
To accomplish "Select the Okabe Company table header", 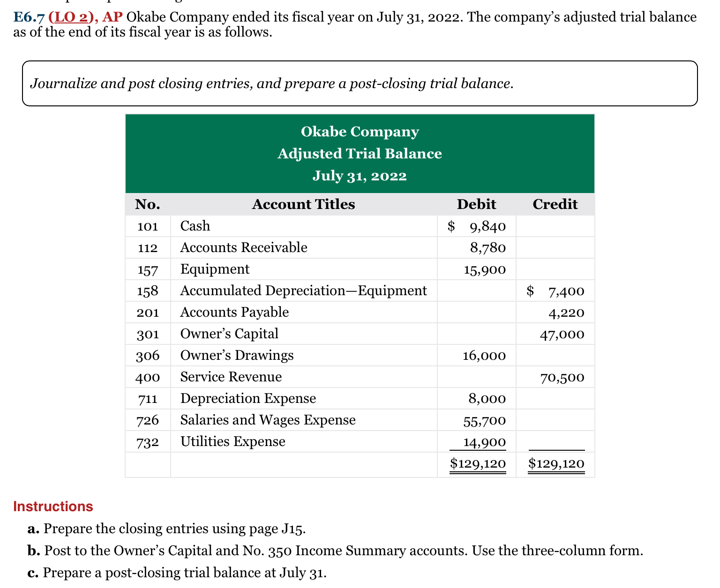I will (x=359, y=132).
